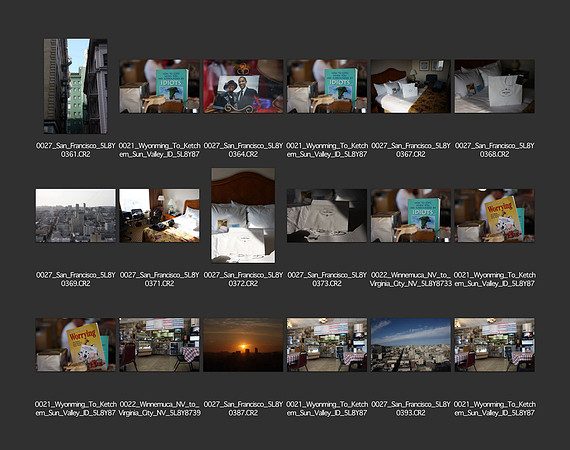This screenshot has width=570, height=450.
Task: Select Idiots book thumbnail right of the Obama photo
Action: (327, 86)
